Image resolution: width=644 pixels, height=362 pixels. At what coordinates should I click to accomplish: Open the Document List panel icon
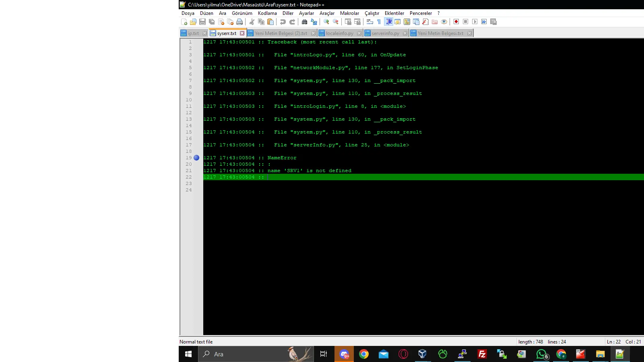pos(416,22)
